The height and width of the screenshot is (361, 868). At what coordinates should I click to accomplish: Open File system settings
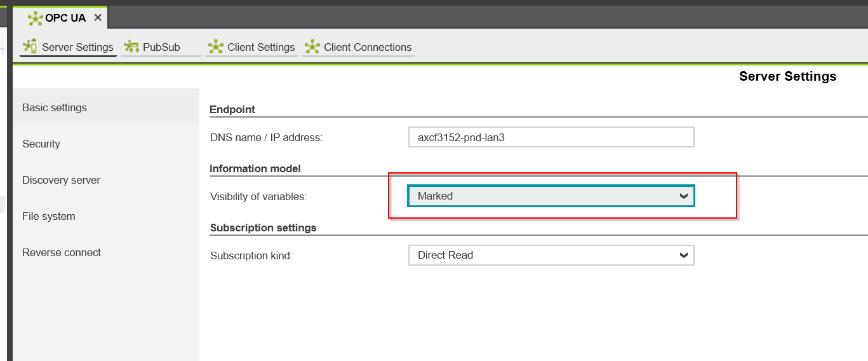106,216
